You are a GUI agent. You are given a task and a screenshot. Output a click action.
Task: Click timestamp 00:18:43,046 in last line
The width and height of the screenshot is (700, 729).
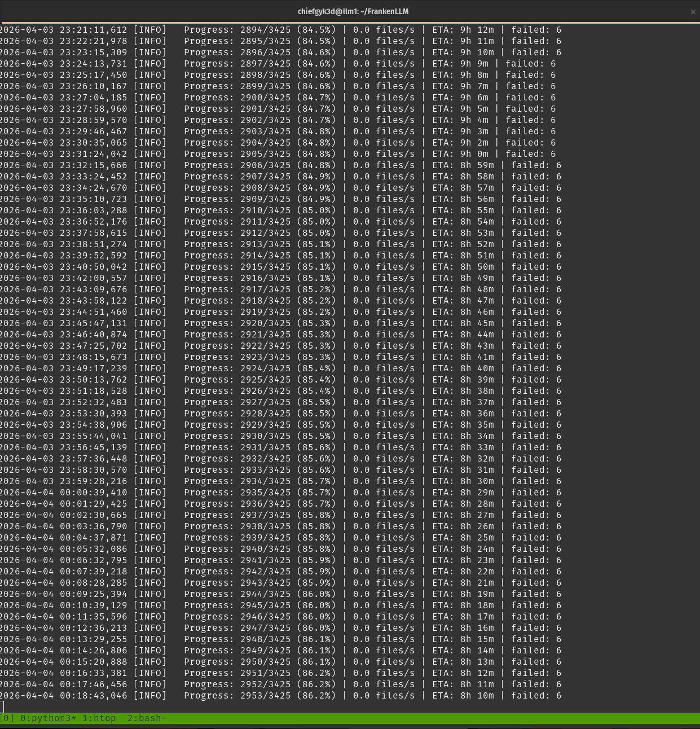tap(94, 696)
